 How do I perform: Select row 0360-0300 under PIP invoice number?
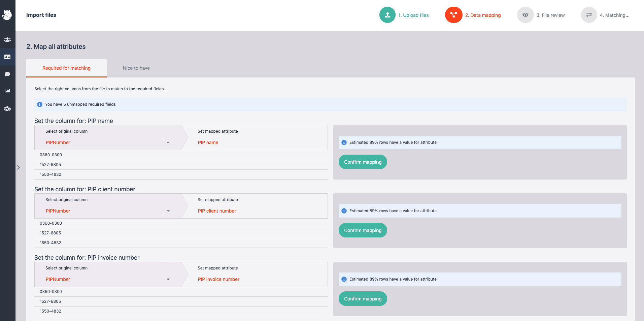pos(181,292)
